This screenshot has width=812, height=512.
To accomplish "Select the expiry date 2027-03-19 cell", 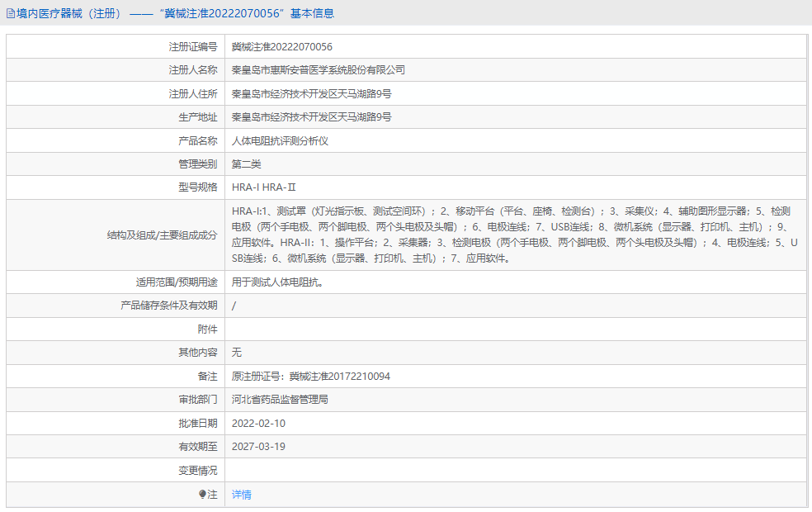I will click(261, 446).
